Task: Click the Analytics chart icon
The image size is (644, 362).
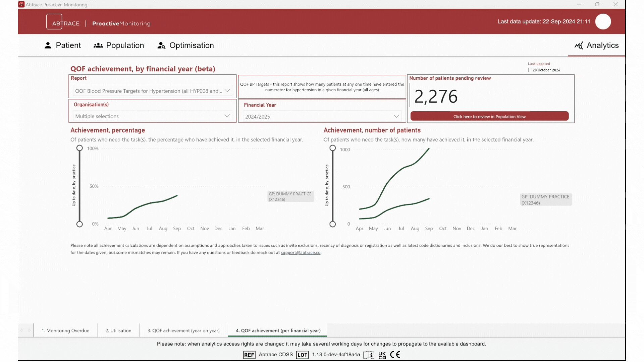Action: [x=579, y=46]
